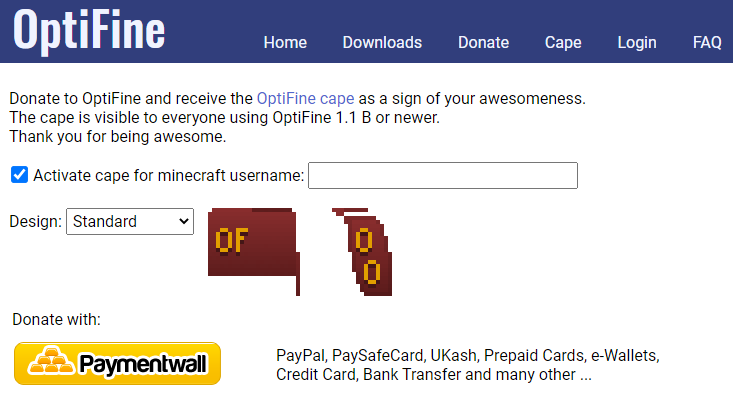Viewport: 733px width, 402px height.
Task: Uncheck the Activate cape checkbox
Action: point(19,175)
